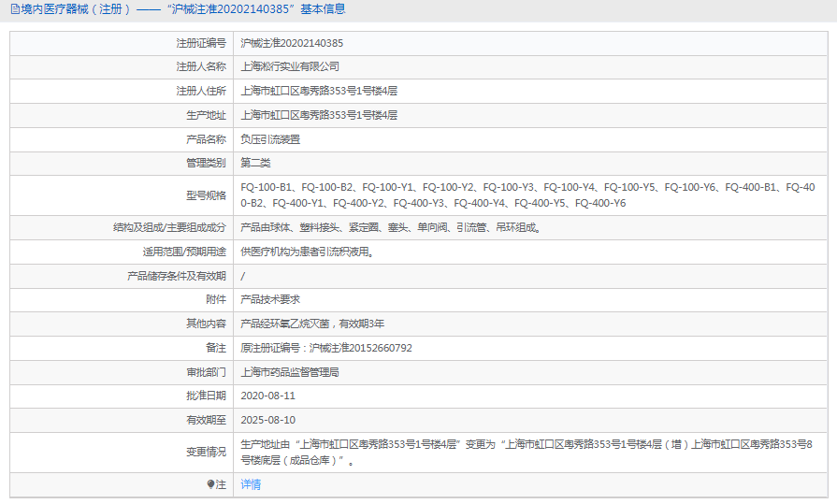The width and height of the screenshot is (837, 504).
Task: Click the 审批部门 row label
Action: pos(206,372)
